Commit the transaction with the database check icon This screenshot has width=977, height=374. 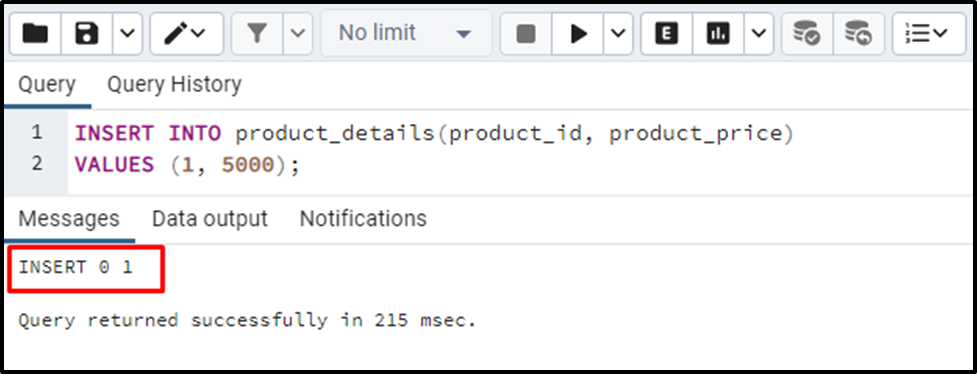coord(806,34)
